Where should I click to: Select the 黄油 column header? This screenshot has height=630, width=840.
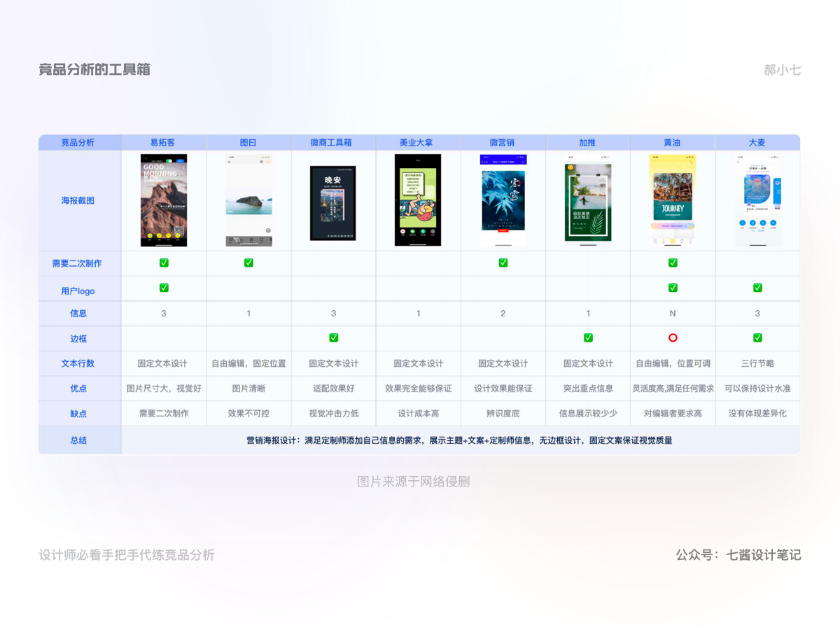pyautogui.click(x=673, y=142)
